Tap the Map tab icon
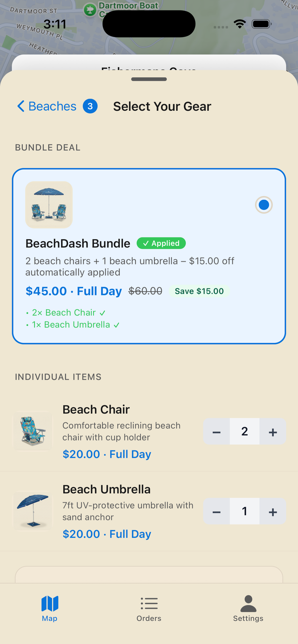 [50, 603]
